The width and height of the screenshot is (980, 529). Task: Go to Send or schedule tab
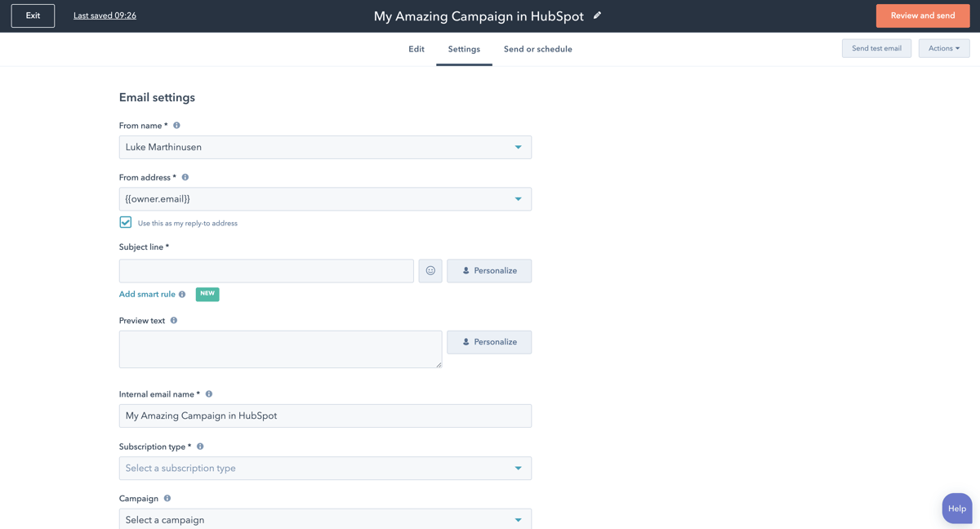tap(538, 49)
